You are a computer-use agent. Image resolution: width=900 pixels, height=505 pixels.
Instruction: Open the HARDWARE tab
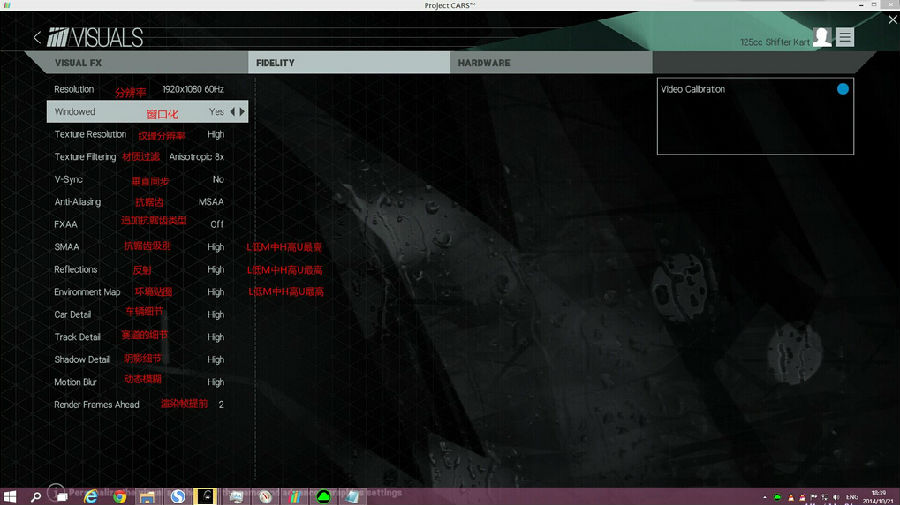point(551,63)
